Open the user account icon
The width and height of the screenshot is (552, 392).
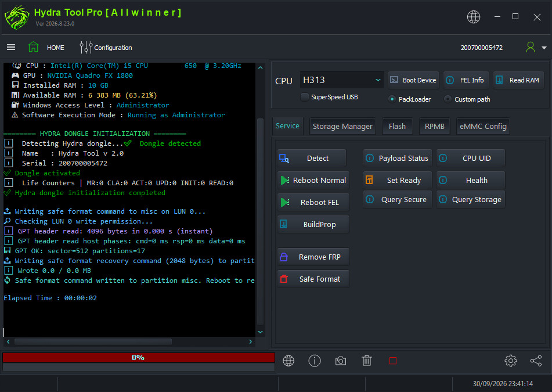530,47
